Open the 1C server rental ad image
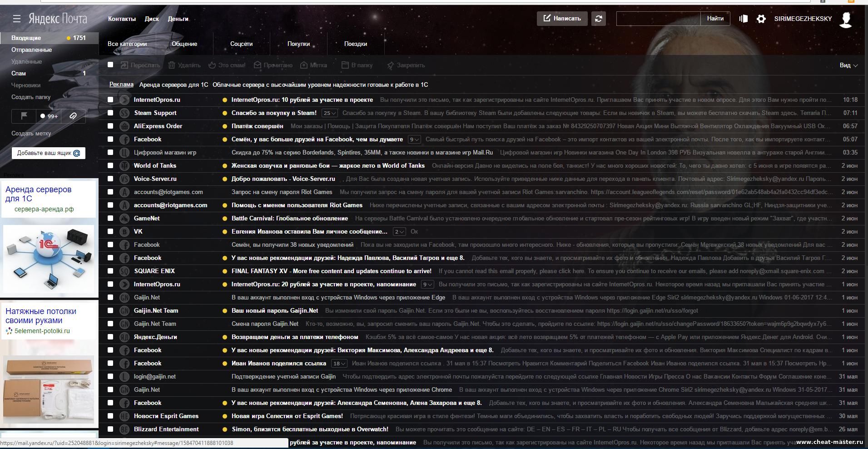Image resolution: width=868 pixels, height=449 pixels. [x=49, y=259]
